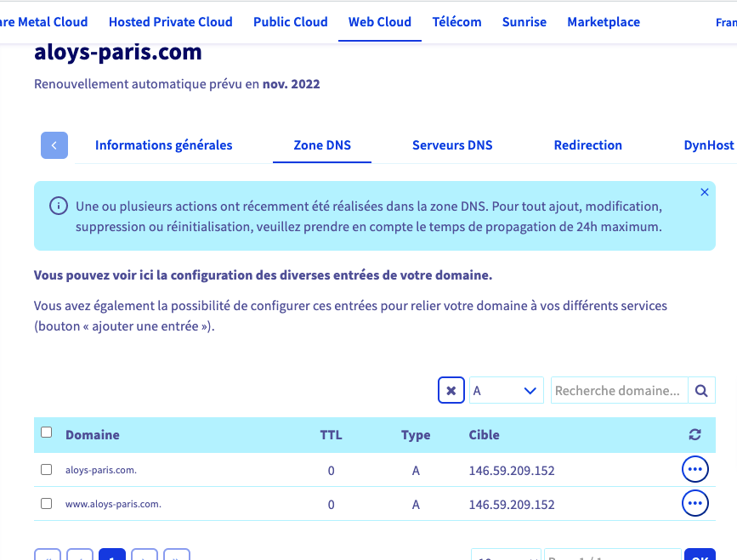This screenshot has height=560, width=737.
Task: Switch to the Serveurs DNS tab
Action: tap(452, 145)
